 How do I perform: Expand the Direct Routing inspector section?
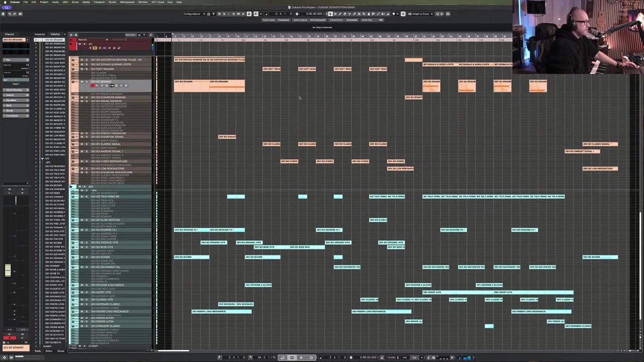click(16, 90)
